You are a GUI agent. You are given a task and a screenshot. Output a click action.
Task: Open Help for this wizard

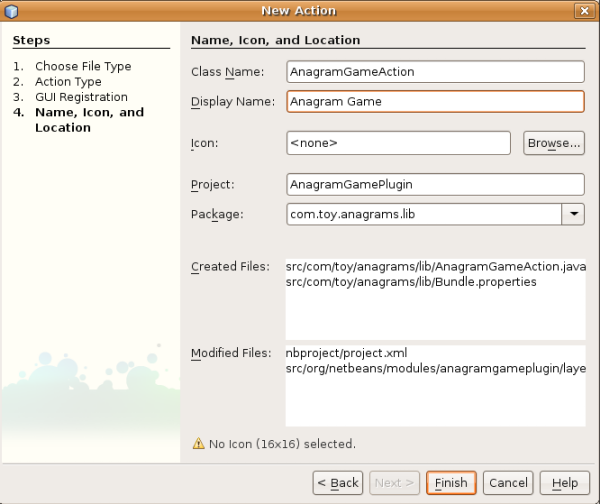tap(564, 483)
